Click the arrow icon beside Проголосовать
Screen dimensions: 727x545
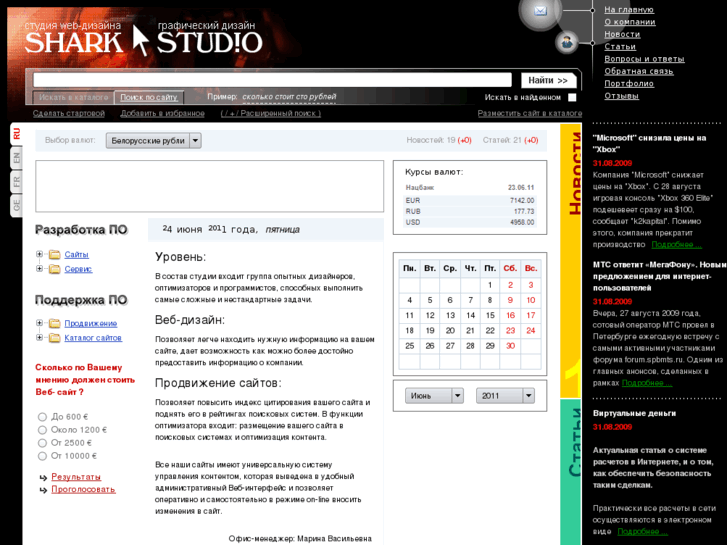click(x=43, y=490)
